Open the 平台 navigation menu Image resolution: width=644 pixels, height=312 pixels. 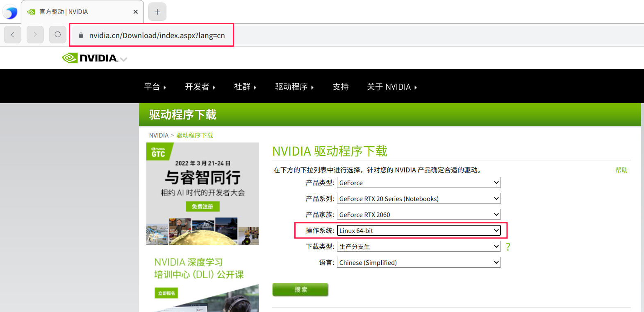coord(155,87)
